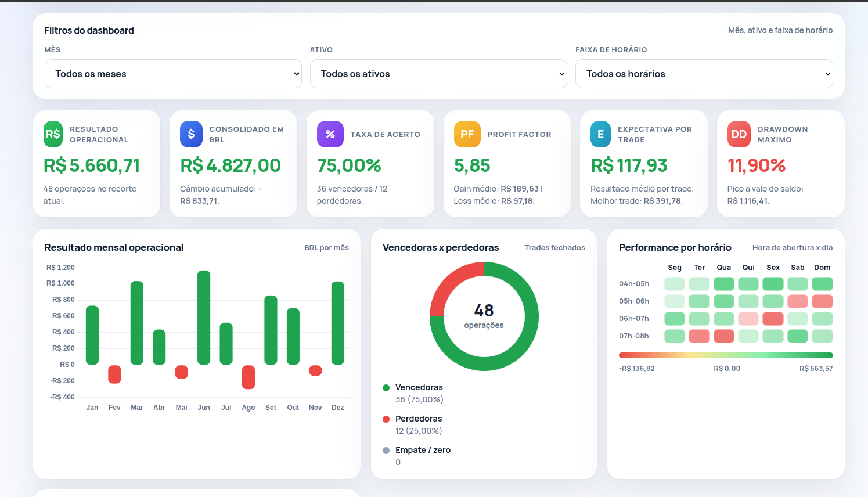Click the -R$ 136,82 heatmap min label
Viewport: 868px width, 497px height.
click(637, 369)
